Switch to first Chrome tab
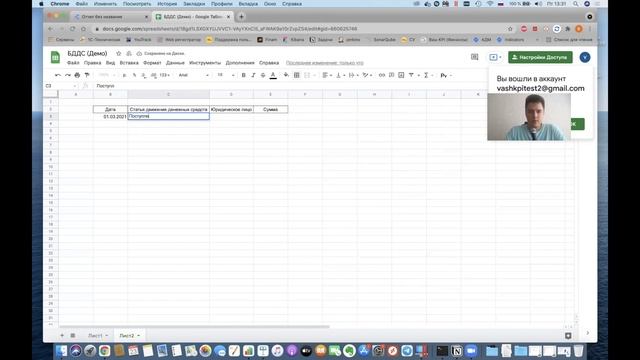This screenshot has height=360, width=640. [x=110, y=17]
